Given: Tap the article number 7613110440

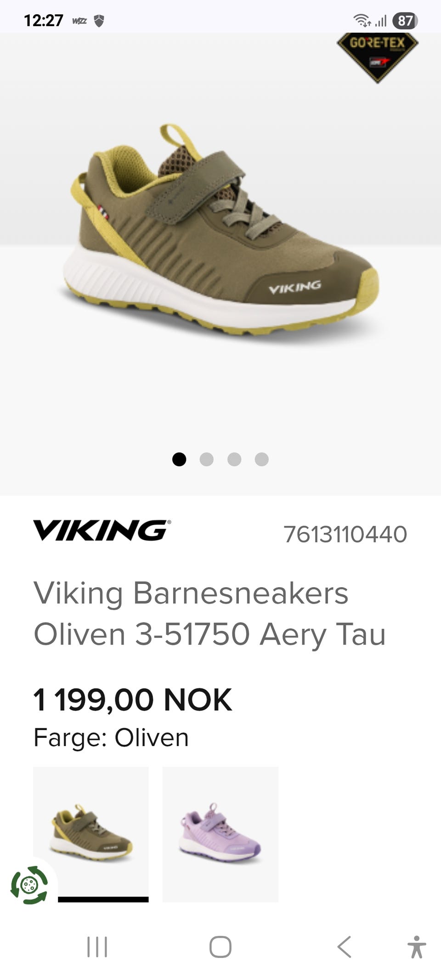Looking at the screenshot, I should pyautogui.click(x=345, y=534).
